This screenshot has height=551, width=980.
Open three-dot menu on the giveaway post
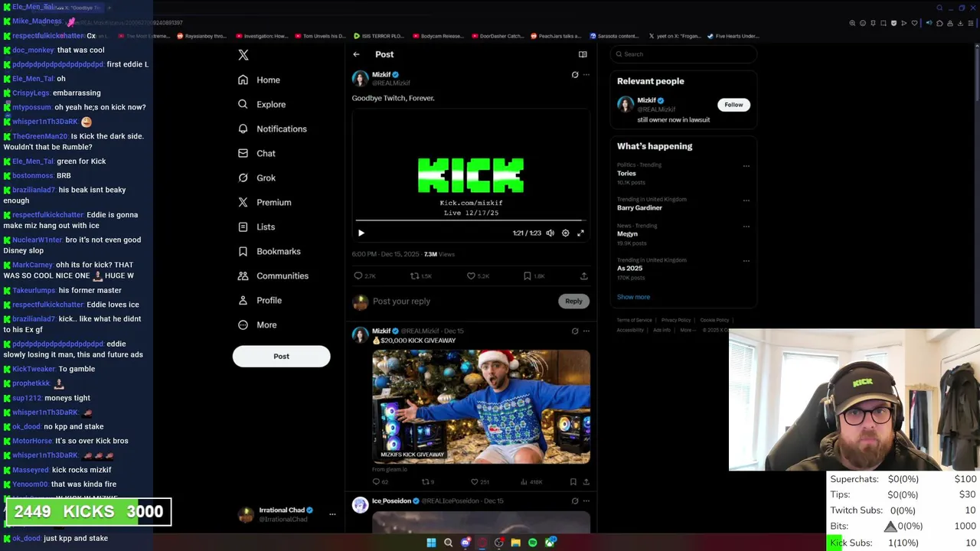(586, 331)
